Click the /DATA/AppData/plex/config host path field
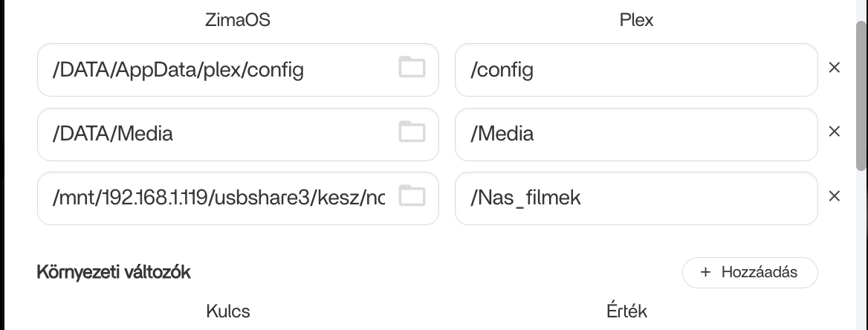This screenshot has height=330, width=868. [x=216, y=70]
